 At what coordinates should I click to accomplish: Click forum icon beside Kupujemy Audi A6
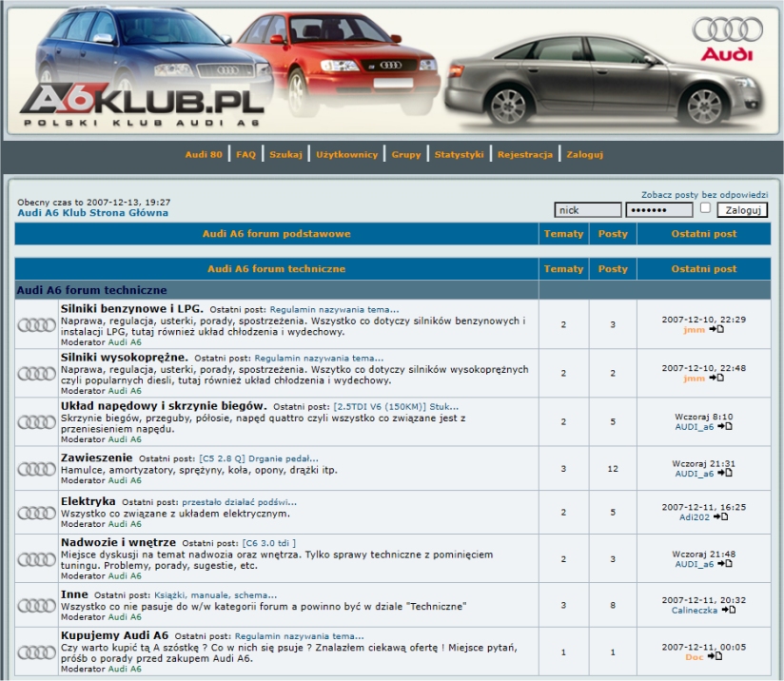tap(36, 652)
